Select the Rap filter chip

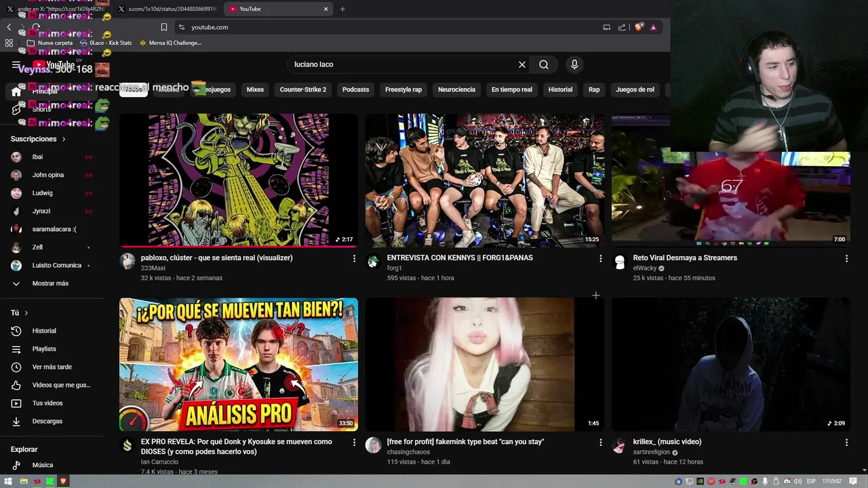594,89
